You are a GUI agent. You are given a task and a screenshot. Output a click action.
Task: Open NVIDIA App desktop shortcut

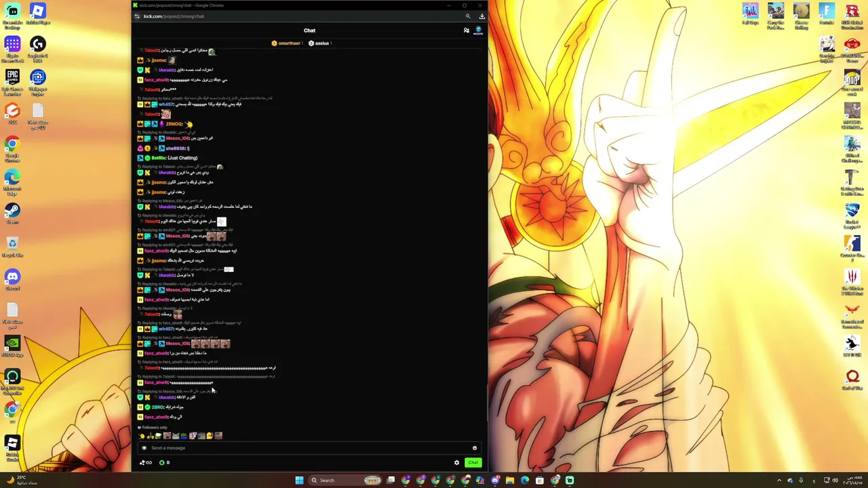coord(12,346)
